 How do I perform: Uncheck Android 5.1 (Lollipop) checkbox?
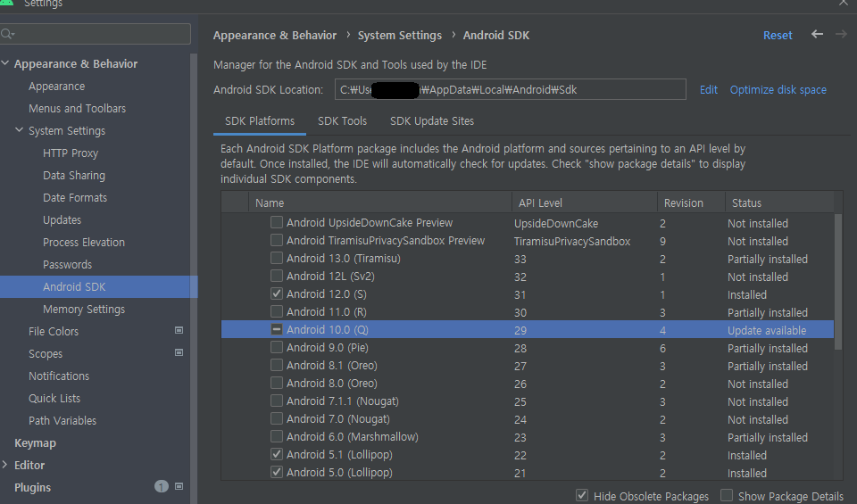(277, 454)
